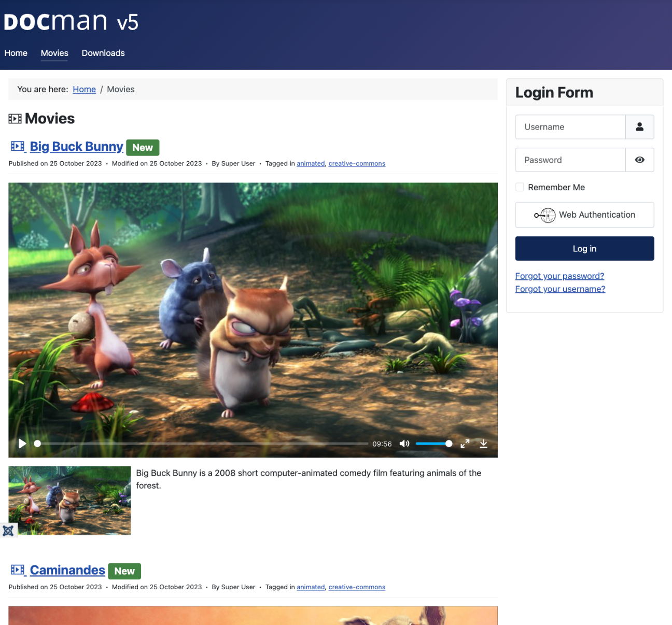Open the Downloads menu item
Image resolution: width=672 pixels, height=625 pixels.
[x=103, y=53]
